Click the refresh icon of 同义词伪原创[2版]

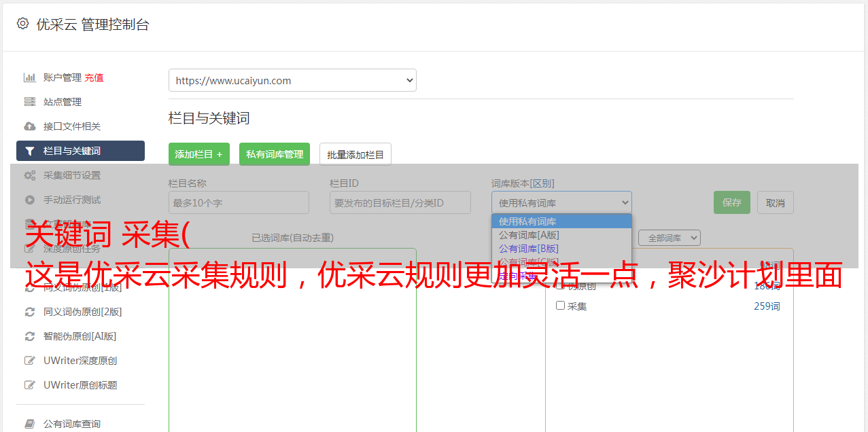coord(30,312)
